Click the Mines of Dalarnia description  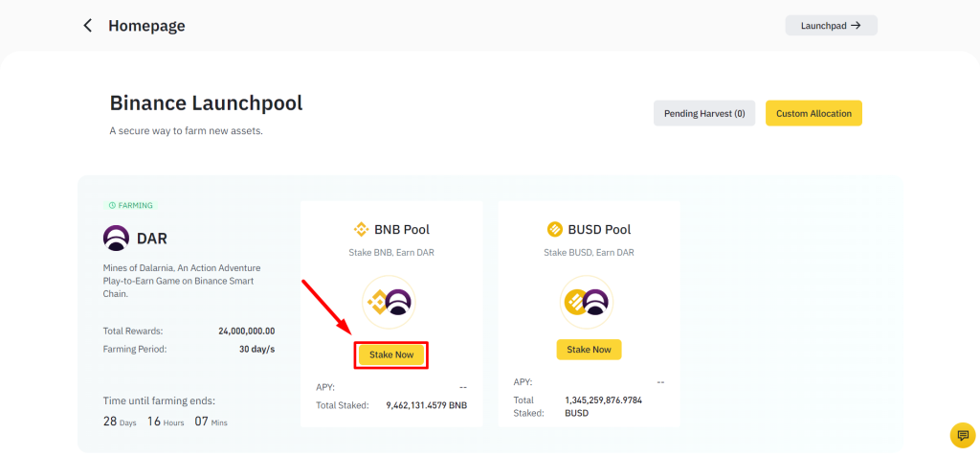182,281
